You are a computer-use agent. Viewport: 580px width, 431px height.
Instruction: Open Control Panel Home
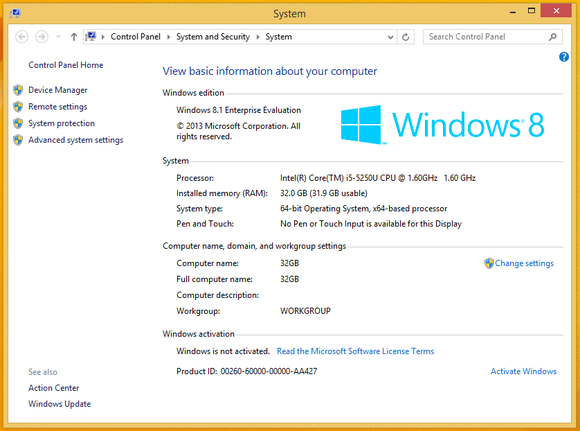pos(66,65)
